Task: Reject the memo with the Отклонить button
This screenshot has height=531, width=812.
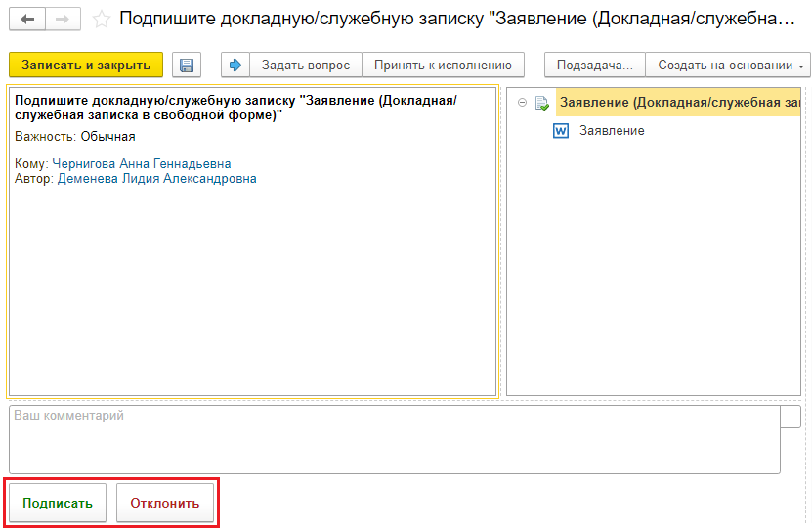Action: point(164,504)
